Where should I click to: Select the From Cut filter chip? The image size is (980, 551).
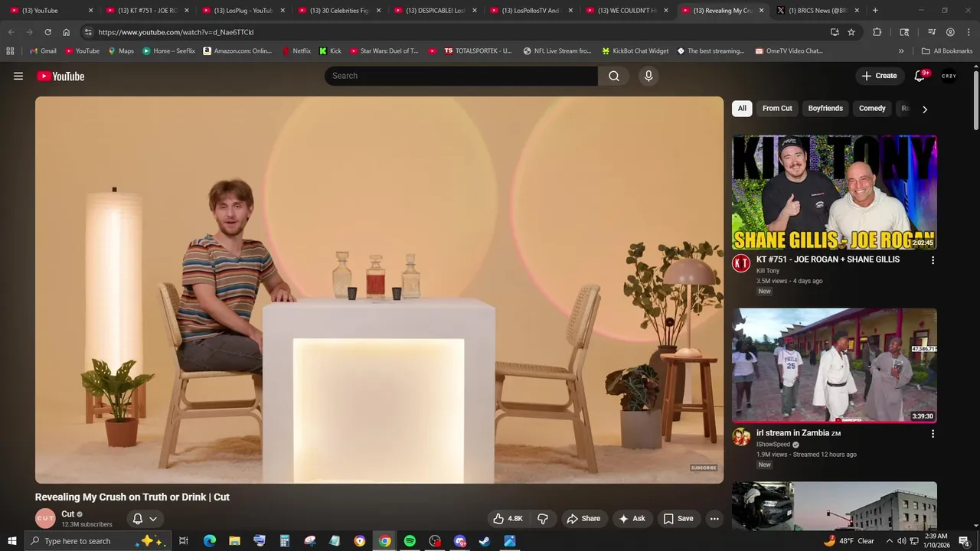[x=777, y=109]
